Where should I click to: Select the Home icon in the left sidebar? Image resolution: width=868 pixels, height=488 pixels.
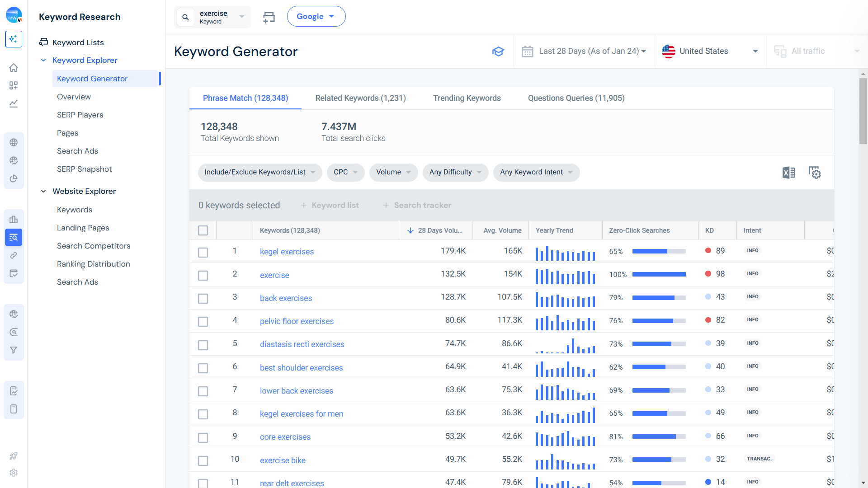point(14,67)
